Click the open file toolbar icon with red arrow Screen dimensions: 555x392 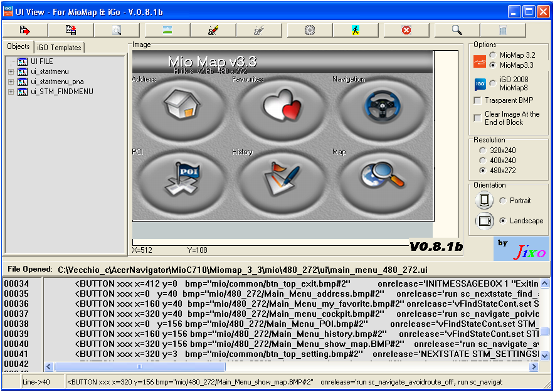[x=25, y=30]
